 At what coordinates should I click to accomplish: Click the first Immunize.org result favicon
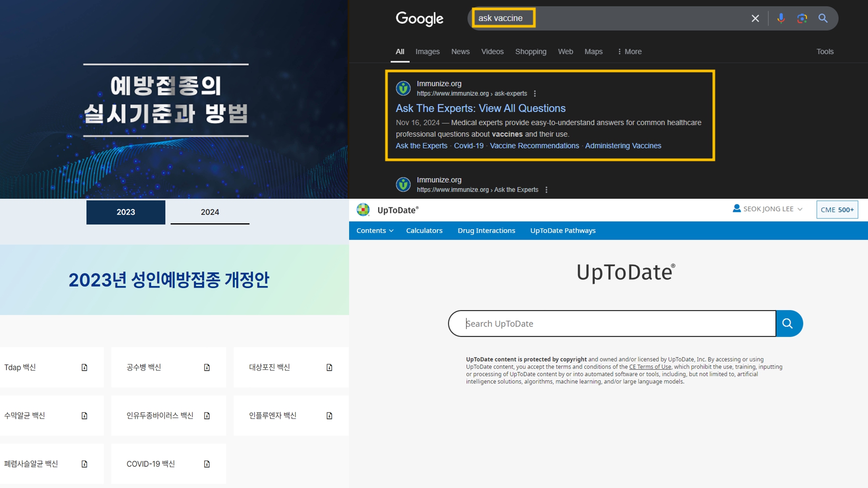pyautogui.click(x=403, y=88)
